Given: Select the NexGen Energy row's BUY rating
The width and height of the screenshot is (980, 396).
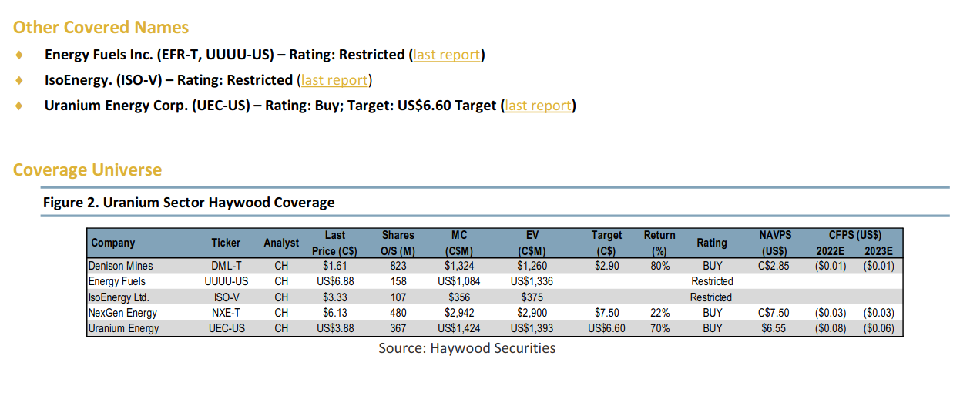Looking at the screenshot, I should coord(712,313).
